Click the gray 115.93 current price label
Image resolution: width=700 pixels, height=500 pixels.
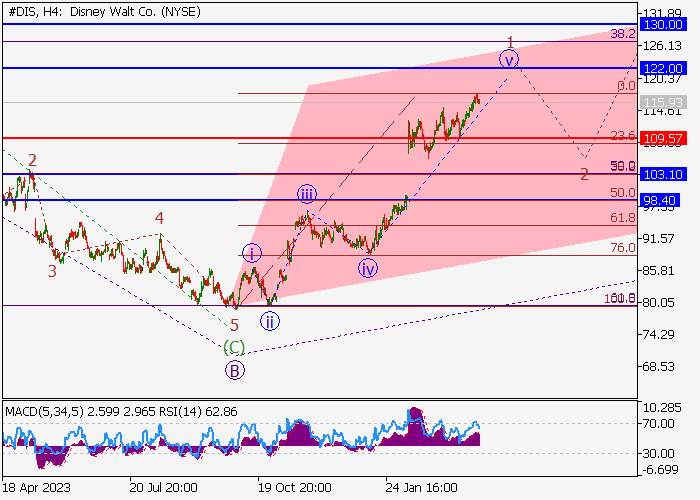(x=662, y=102)
